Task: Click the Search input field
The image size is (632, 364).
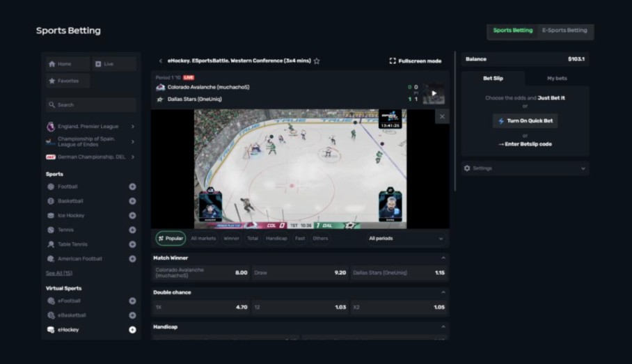Action: 91,105
